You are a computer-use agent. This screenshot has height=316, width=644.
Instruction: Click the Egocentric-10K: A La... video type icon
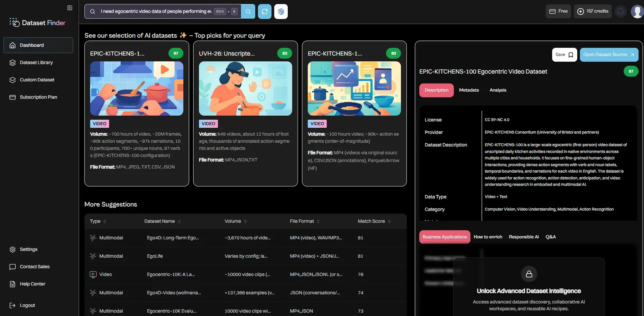(93, 274)
